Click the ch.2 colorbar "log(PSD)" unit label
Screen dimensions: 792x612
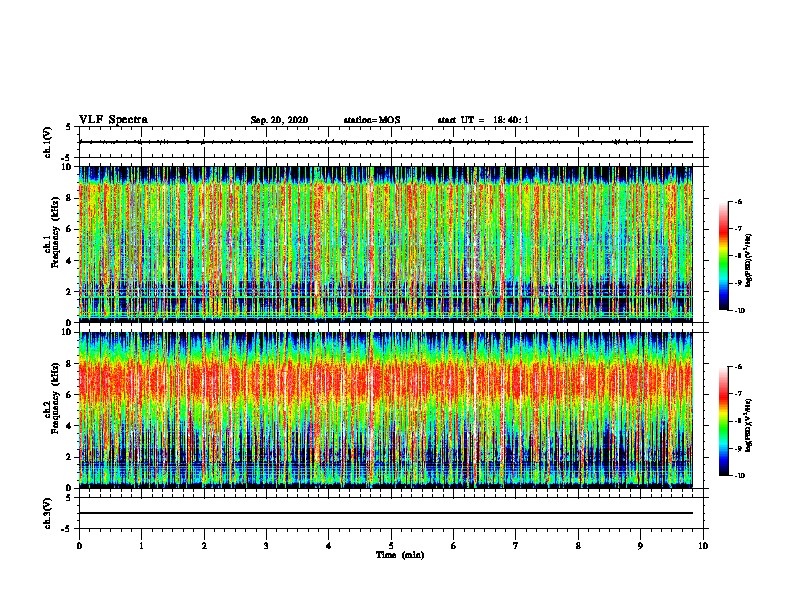point(749,425)
